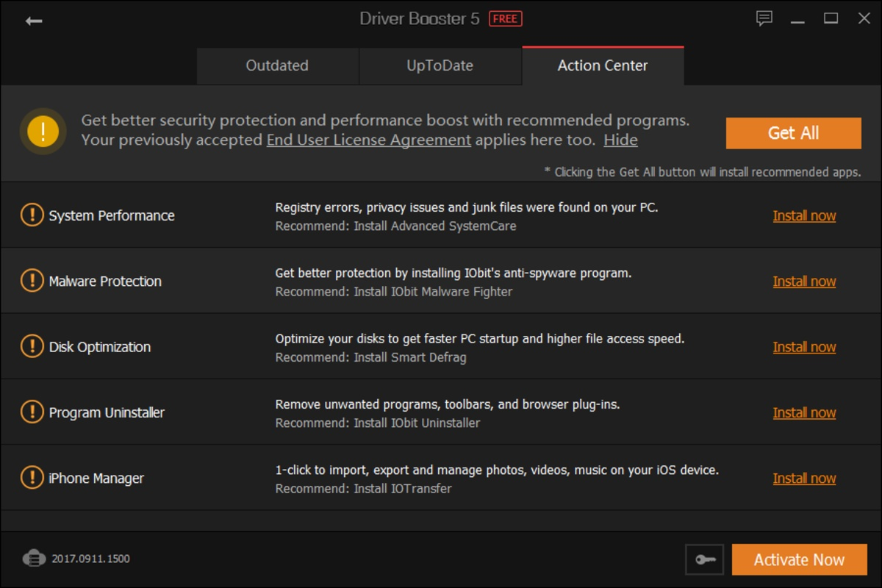Install Advanced SystemCare via Install now link

point(804,215)
